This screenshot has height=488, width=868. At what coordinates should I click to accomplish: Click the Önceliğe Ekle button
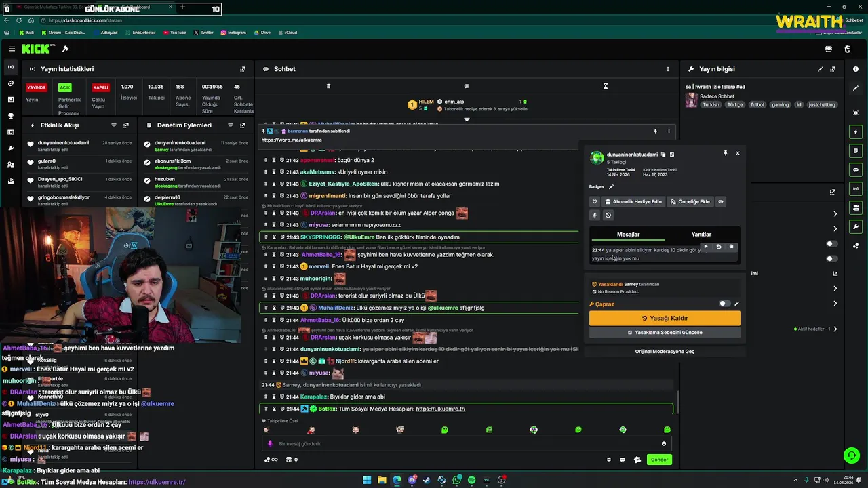690,201
